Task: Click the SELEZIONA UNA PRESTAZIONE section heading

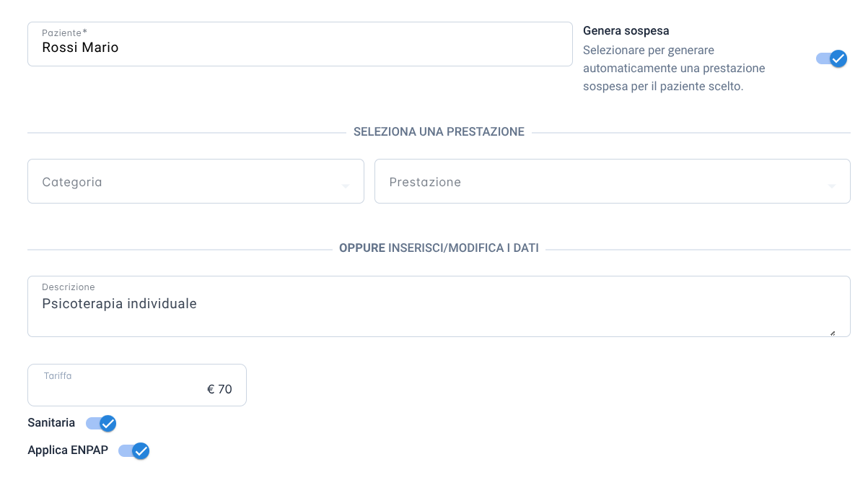Action: [x=439, y=132]
